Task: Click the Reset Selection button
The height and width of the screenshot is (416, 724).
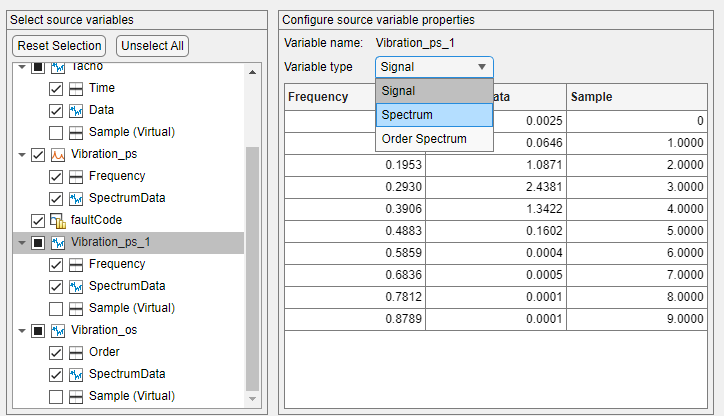Action: (x=60, y=46)
